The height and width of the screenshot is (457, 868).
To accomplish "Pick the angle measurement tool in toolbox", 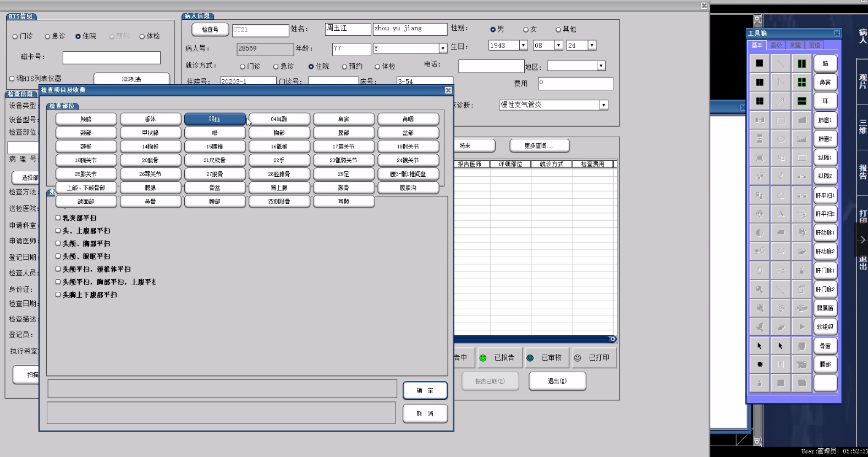I will click(781, 82).
